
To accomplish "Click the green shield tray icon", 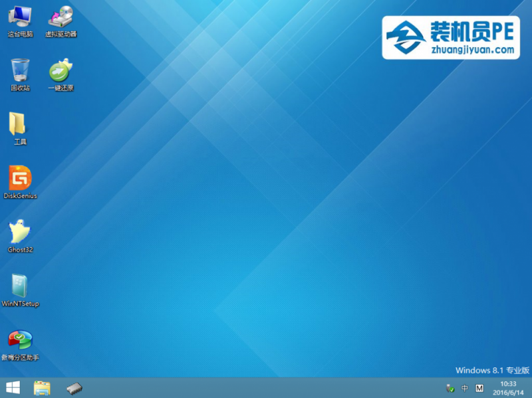I will pyautogui.click(x=450, y=388).
